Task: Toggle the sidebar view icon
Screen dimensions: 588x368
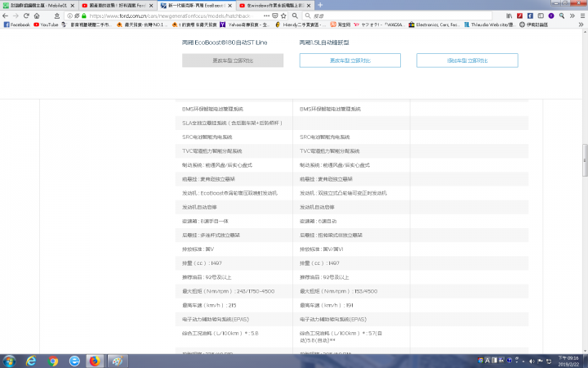Action: point(541,16)
